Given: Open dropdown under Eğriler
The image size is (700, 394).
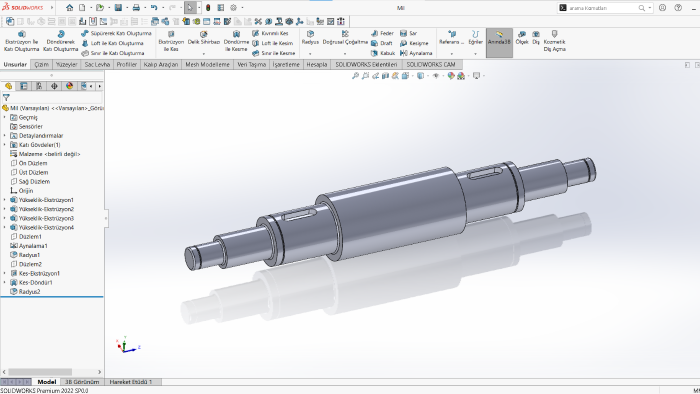Looking at the screenshot, I should 475,54.
